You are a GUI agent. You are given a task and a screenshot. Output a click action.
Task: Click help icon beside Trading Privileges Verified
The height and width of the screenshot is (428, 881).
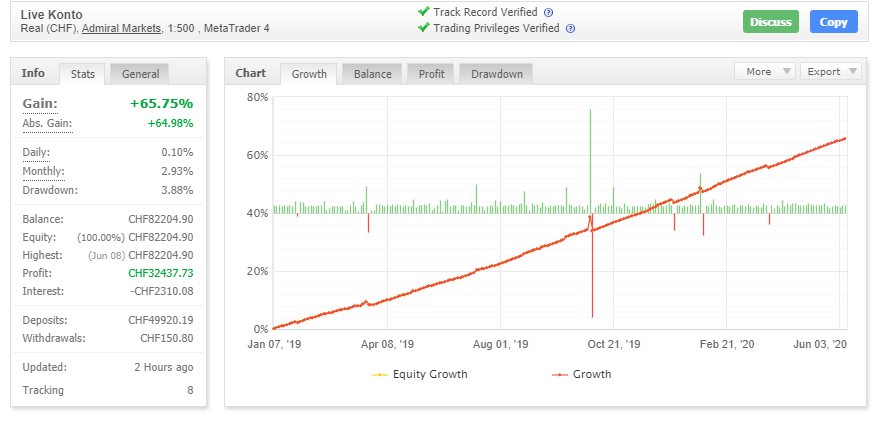click(570, 29)
